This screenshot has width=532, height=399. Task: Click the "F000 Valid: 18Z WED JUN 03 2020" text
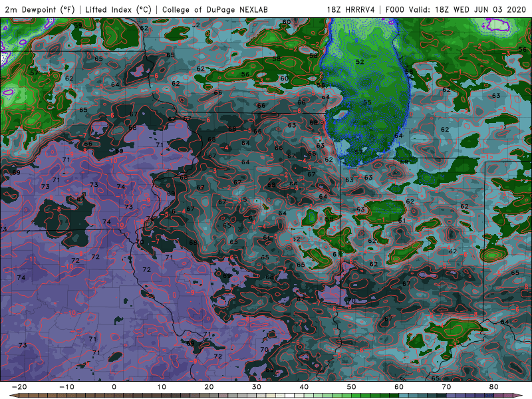click(x=456, y=10)
